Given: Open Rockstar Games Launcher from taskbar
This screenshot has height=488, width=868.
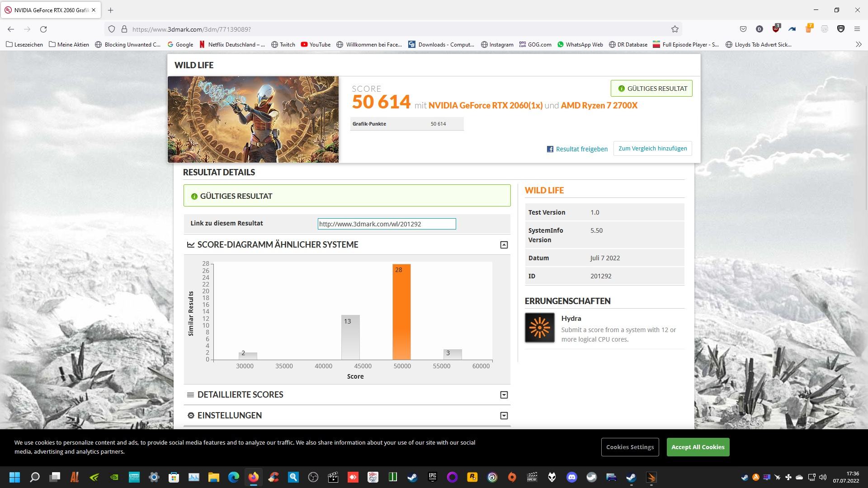Looking at the screenshot, I should [472, 477].
